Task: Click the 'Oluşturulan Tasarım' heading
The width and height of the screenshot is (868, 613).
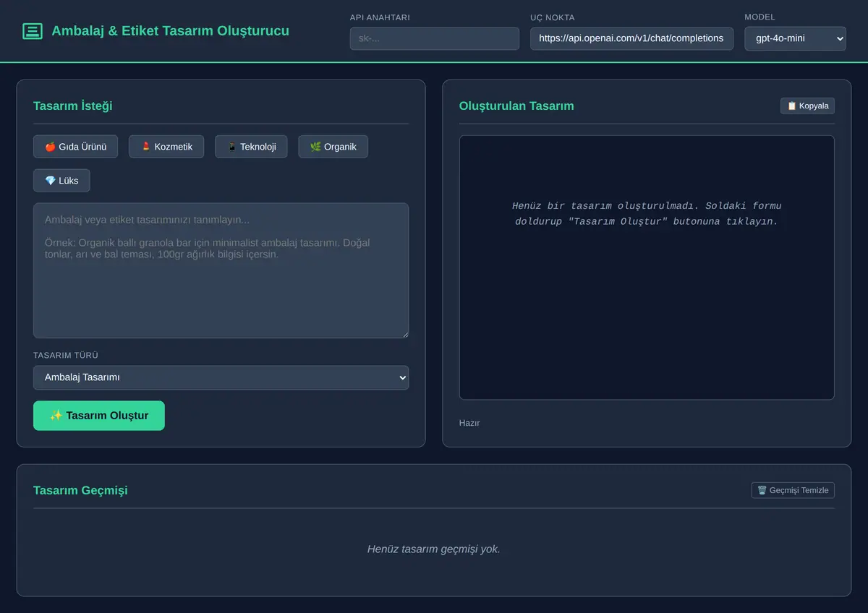Action: 516,106
